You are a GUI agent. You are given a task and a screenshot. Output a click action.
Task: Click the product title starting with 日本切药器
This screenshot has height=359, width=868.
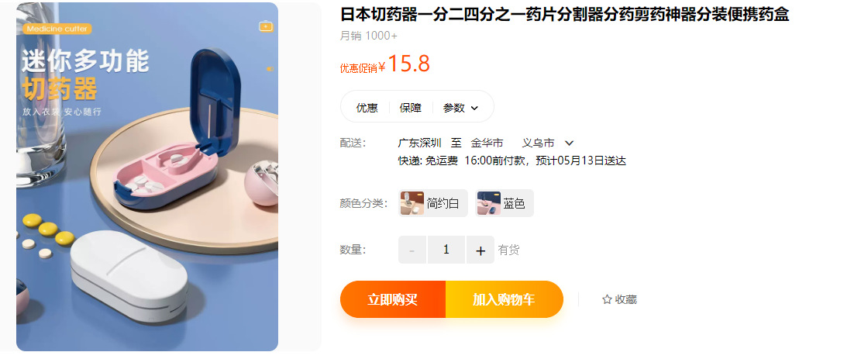564,15
